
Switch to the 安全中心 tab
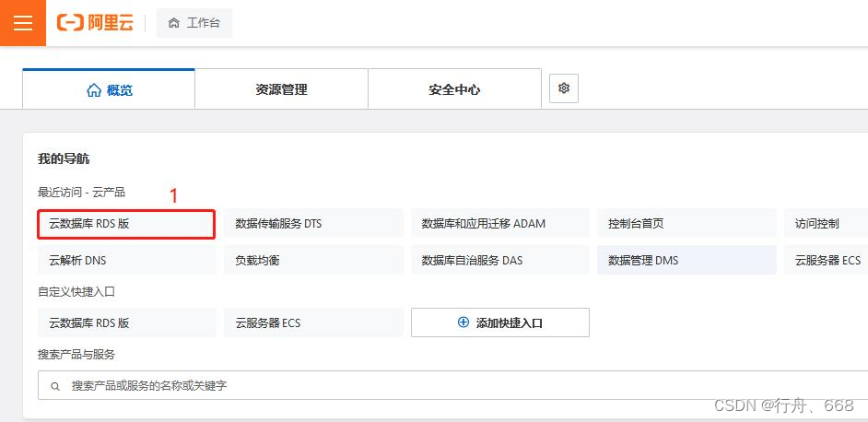pos(454,89)
